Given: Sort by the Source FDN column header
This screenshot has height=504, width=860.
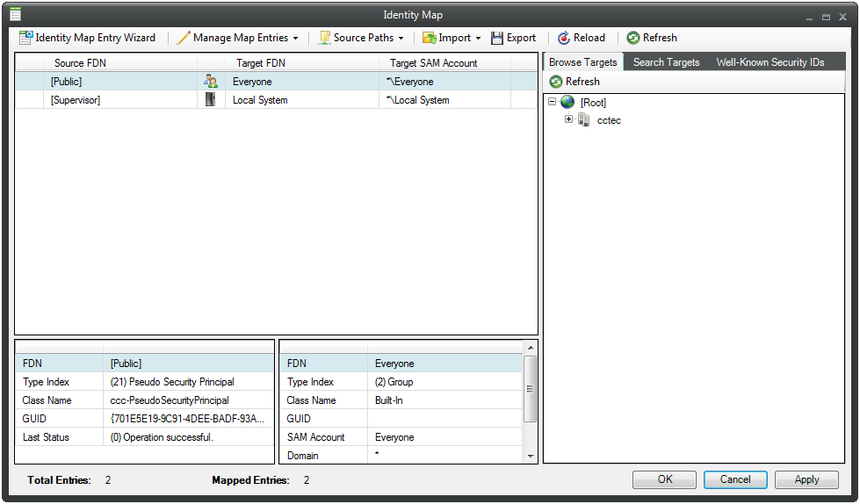Looking at the screenshot, I should pyautogui.click(x=119, y=63).
